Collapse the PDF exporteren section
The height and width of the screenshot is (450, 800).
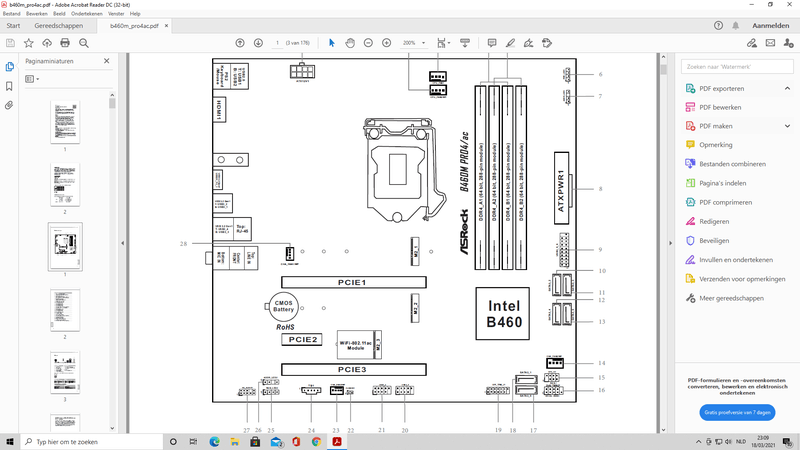(x=787, y=88)
